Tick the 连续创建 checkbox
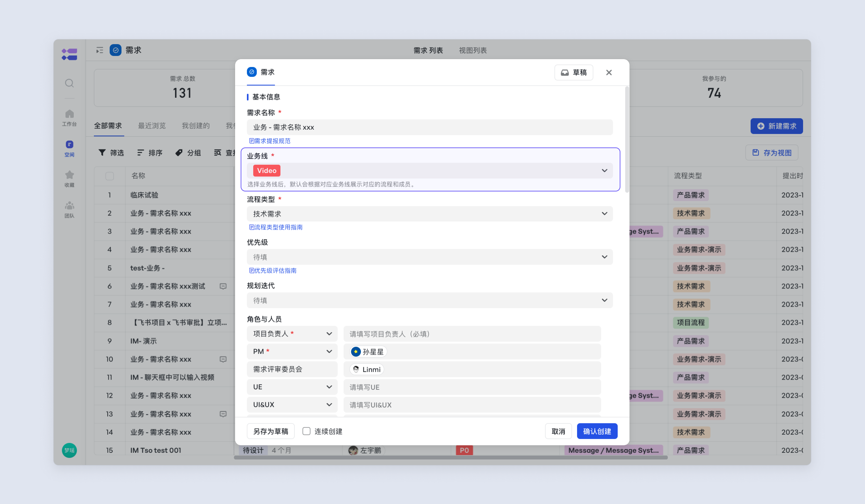This screenshot has width=865, height=504. (306, 431)
